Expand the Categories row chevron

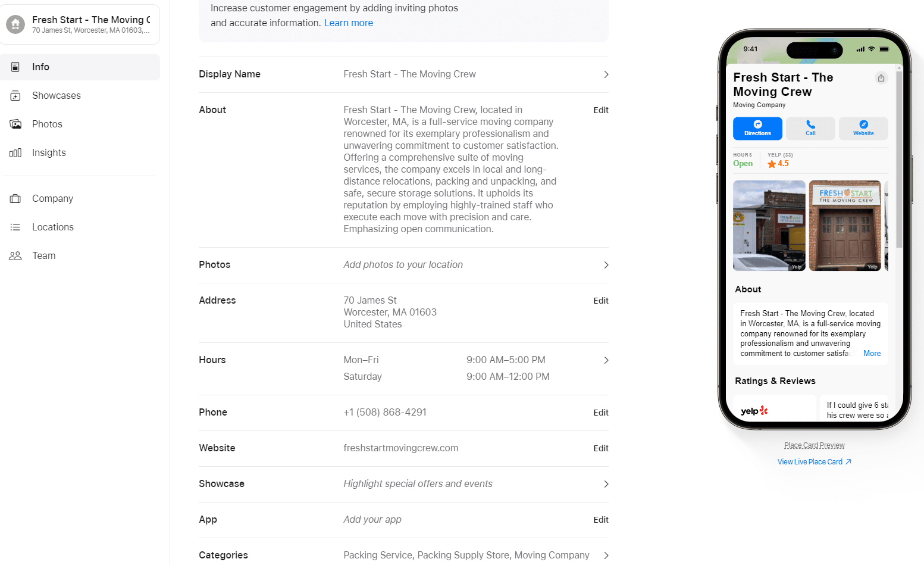(x=606, y=555)
